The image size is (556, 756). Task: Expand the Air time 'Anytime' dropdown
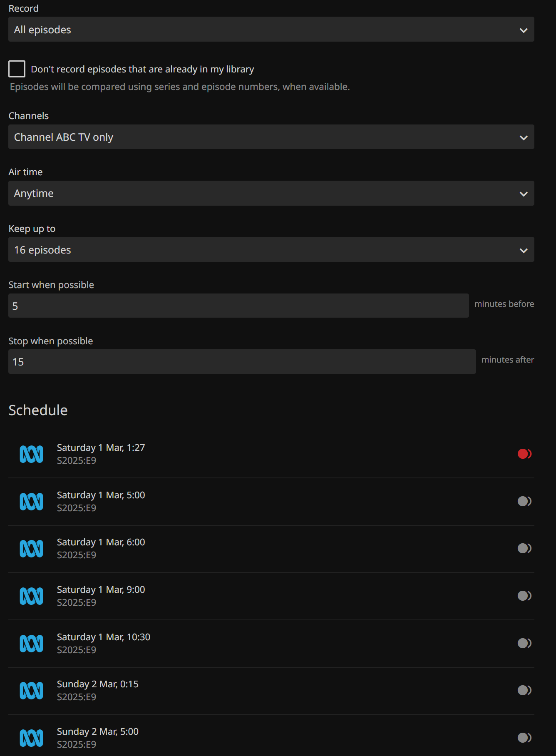click(271, 194)
